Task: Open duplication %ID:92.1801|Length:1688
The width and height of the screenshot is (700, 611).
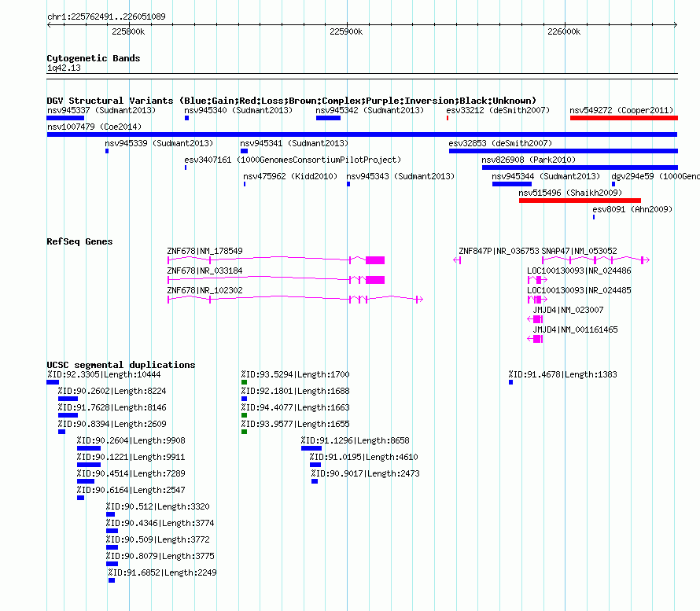Action: point(296,391)
